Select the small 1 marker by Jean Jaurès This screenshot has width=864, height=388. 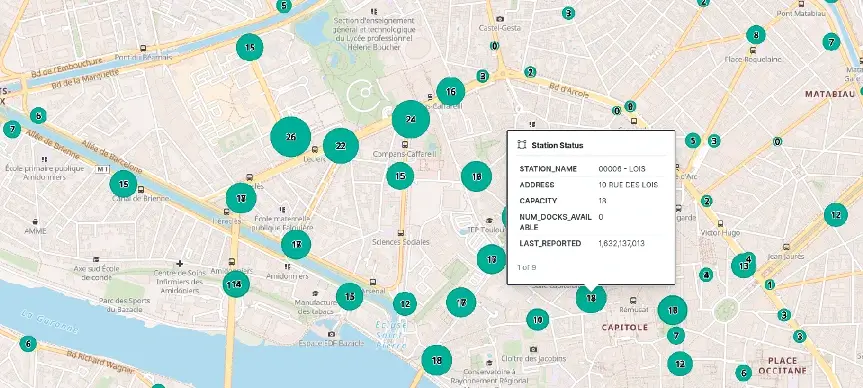[x=770, y=284]
